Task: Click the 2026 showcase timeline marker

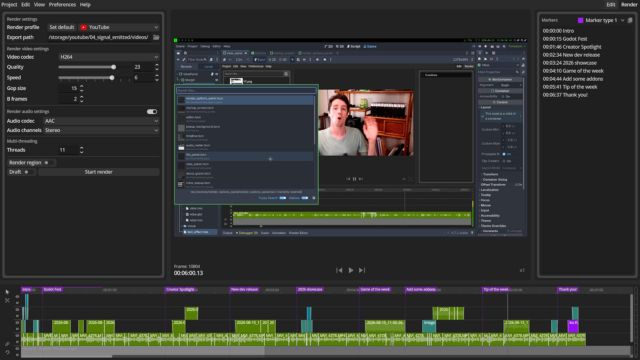Action: click(310, 289)
